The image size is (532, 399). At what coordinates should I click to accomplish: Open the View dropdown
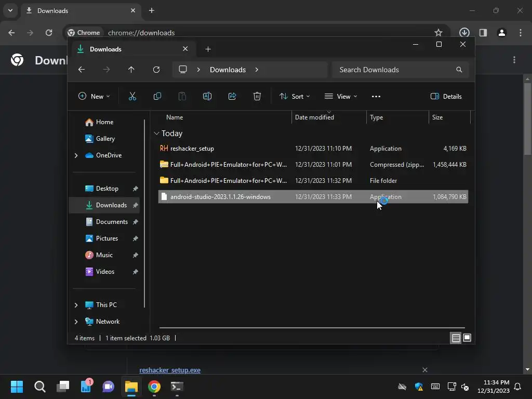[x=341, y=96]
